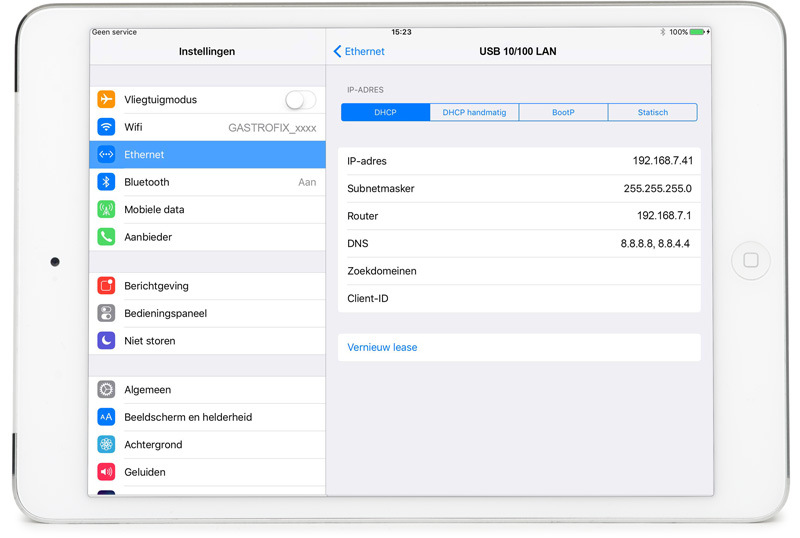
Task: Tap the orange Vliegtuigmodus airplane icon
Action: click(x=106, y=100)
